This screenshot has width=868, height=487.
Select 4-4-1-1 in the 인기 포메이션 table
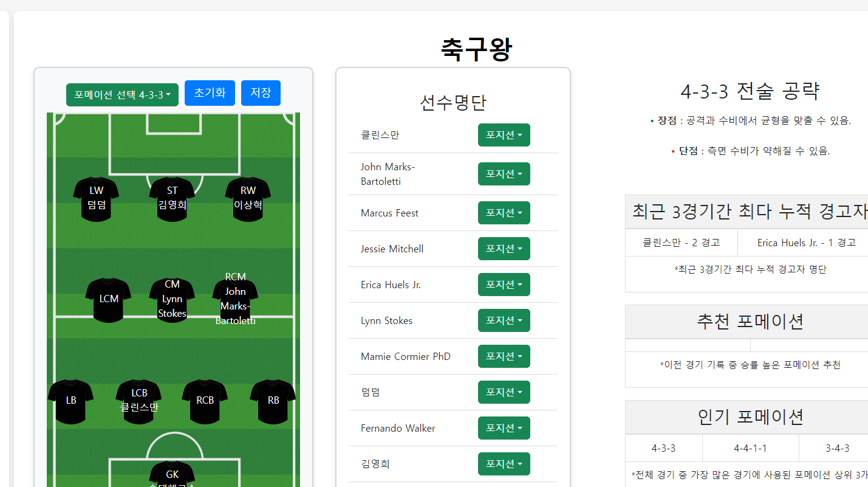click(750, 448)
